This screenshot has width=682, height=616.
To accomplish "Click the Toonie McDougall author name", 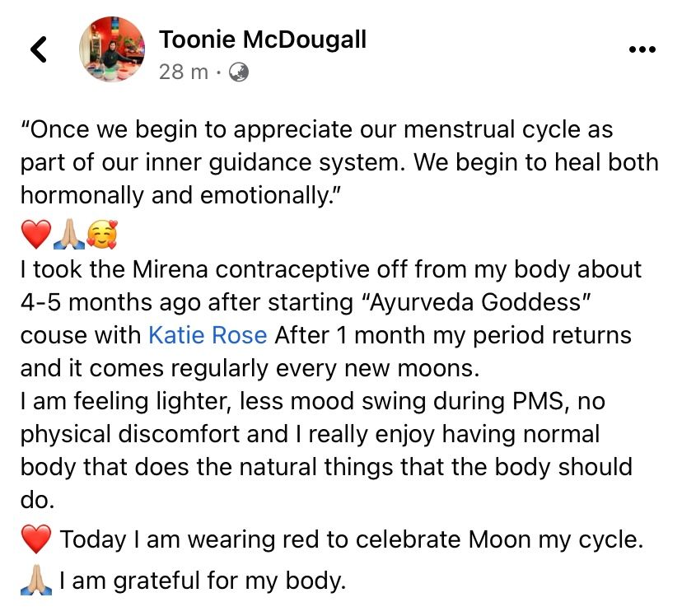I will (x=262, y=39).
